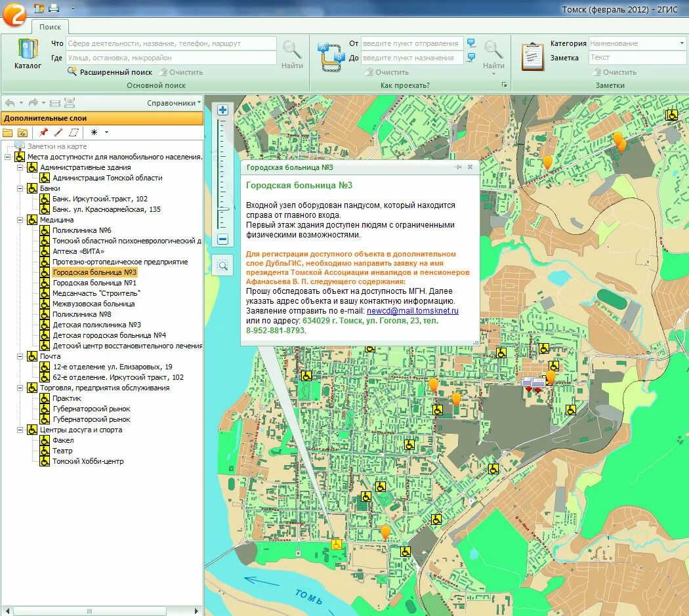This screenshot has height=616, width=689.
Task: Collapse the Административные здания tree node
Action: pyautogui.click(x=20, y=167)
